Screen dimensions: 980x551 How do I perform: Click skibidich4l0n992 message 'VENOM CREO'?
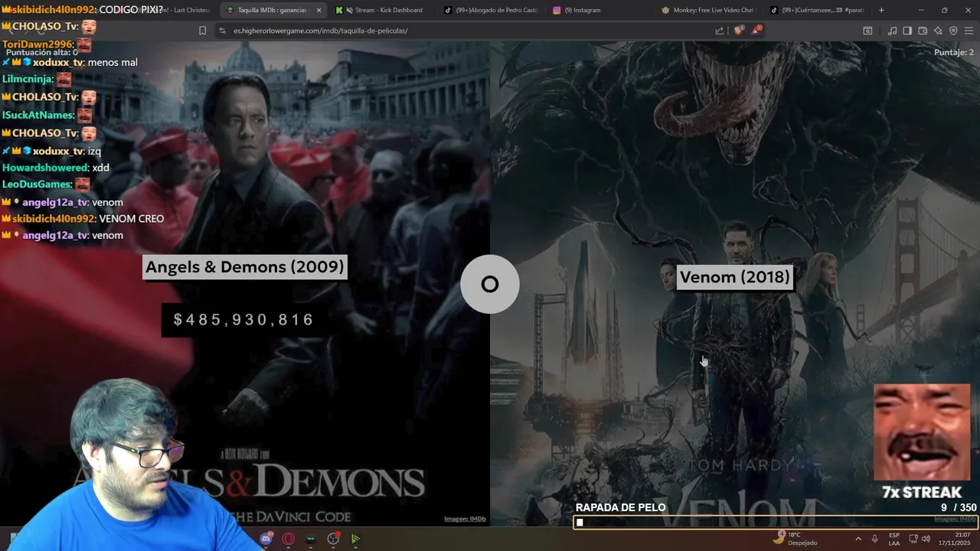tap(132, 219)
